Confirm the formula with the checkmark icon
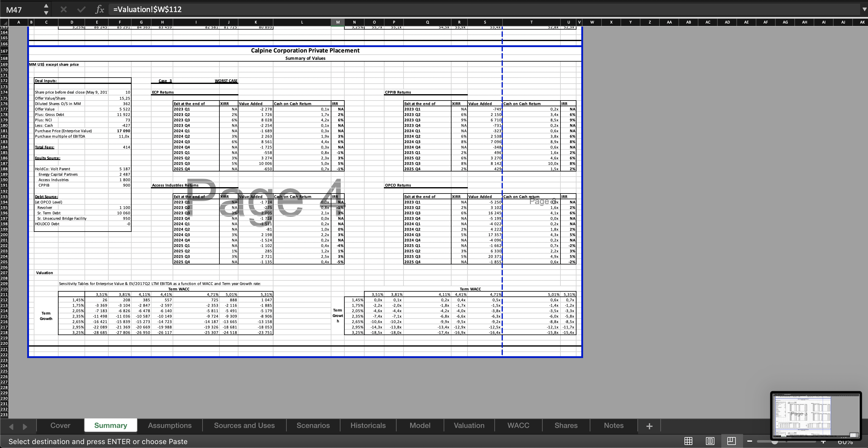This screenshot has height=448, width=868. [x=81, y=9]
